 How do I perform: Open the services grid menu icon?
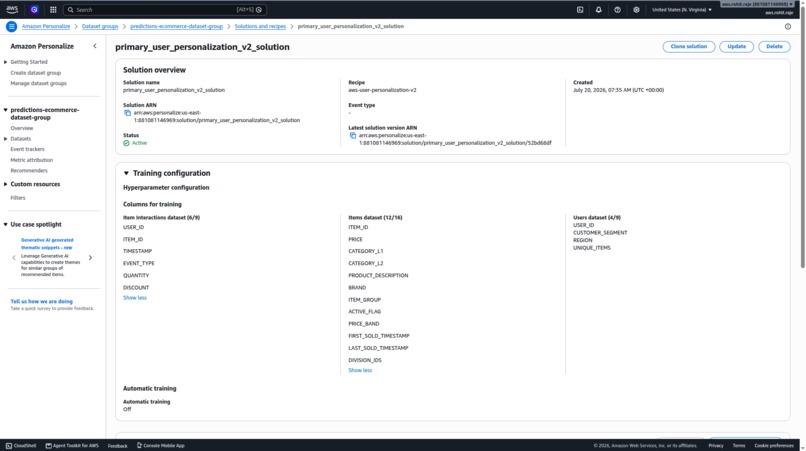tap(53, 9)
